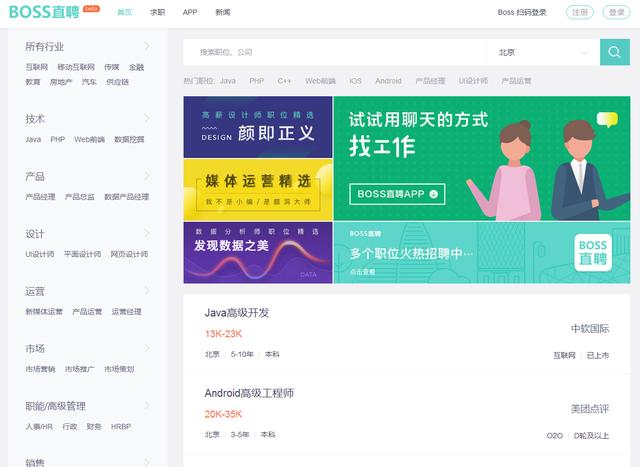640x467 pixels.
Task: Click the BOSS直聘 white app logo tile
Action: (593, 253)
